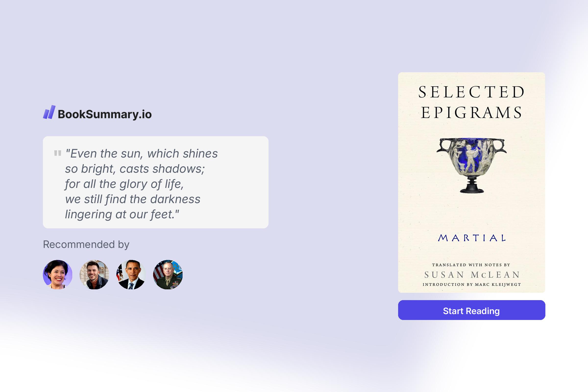The height and width of the screenshot is (392, 588).
Task: Click Barack Obama's recommender avatar
Action: [x=131, y=274]
